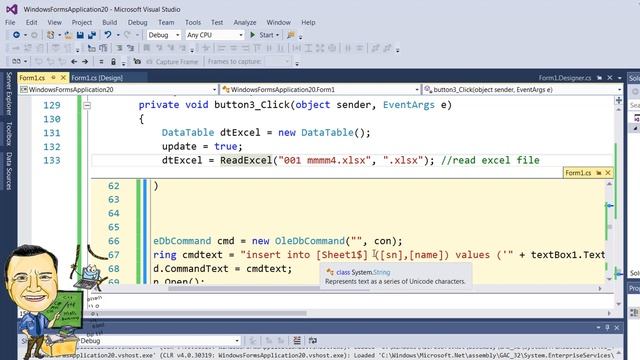Image resolution: width=640 pixels, height=360 pixels.
Task: Click ReadExcel method call on line 133
Action: [x=246, y=160]
